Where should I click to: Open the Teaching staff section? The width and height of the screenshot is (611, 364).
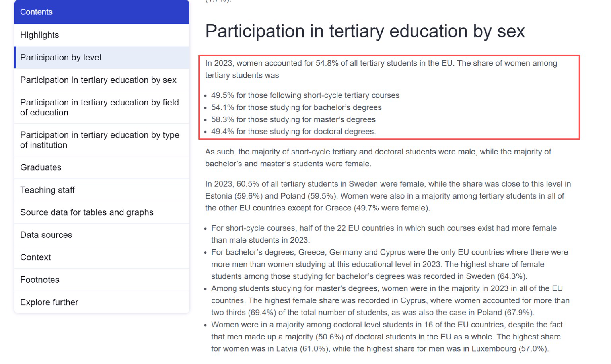pos(47,190)
